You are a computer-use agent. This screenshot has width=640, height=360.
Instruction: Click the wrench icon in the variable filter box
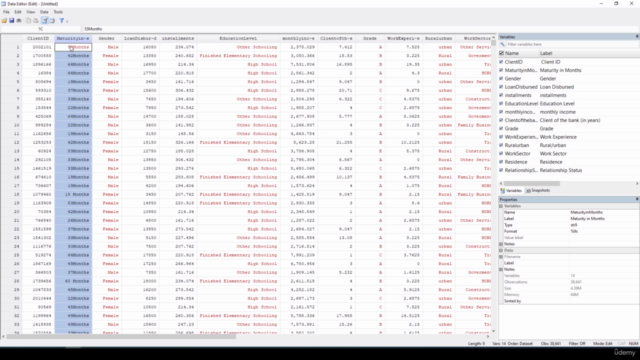tap(502, 44)
